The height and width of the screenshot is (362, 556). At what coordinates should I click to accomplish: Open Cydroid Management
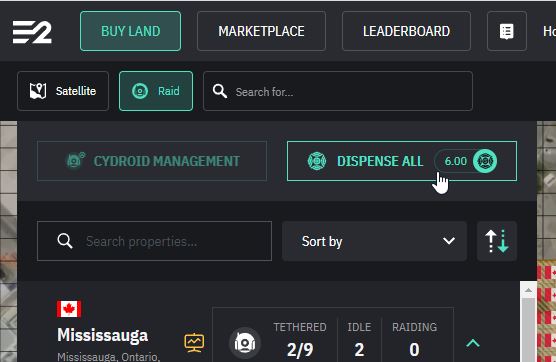tap(152, 161)
